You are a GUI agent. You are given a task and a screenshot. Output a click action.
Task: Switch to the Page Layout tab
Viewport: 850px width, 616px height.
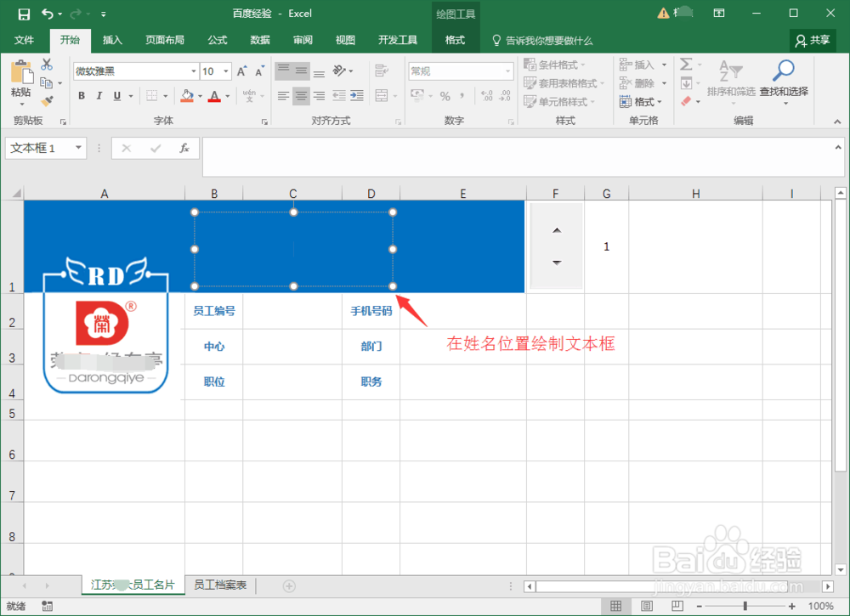click(x=165, y=40)
